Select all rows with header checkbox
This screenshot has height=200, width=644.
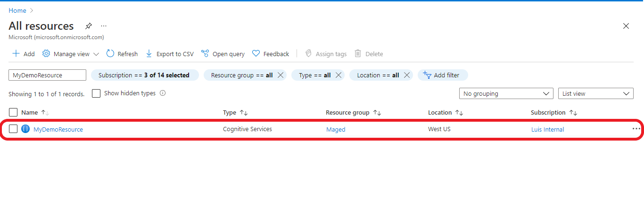pos(13,112)
